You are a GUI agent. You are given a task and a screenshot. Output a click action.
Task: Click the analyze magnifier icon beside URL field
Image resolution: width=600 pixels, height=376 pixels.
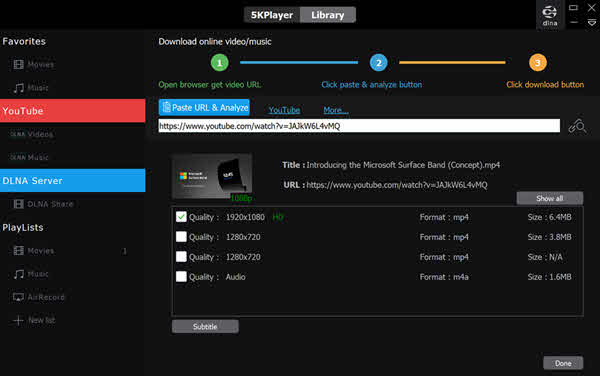(577, 125)
